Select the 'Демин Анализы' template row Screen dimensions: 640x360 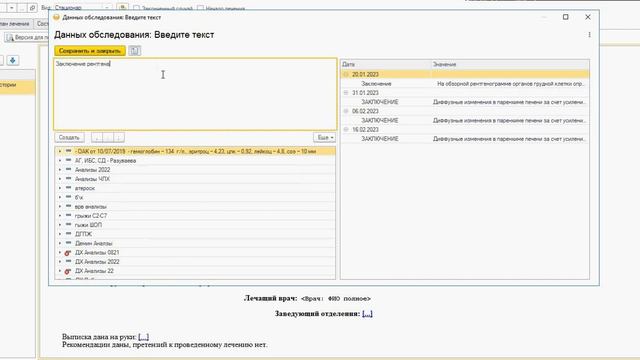[195, 243]
